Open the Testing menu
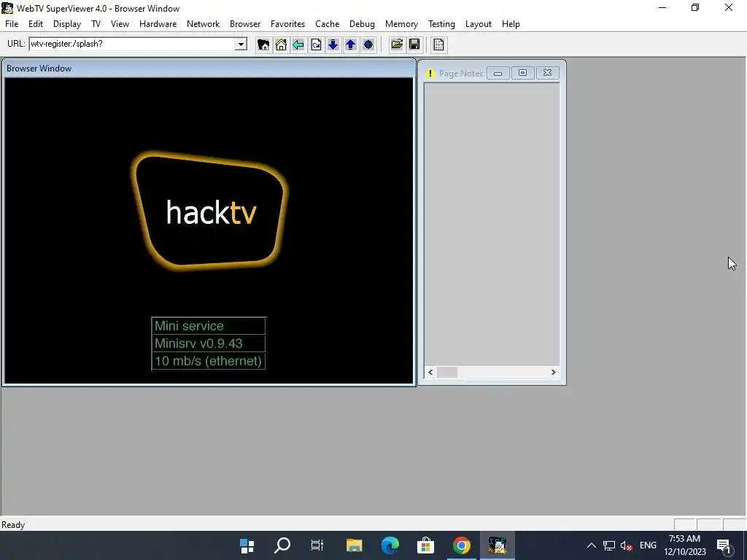Viewport: 747px width, 560px height. (x=441, y=24)
